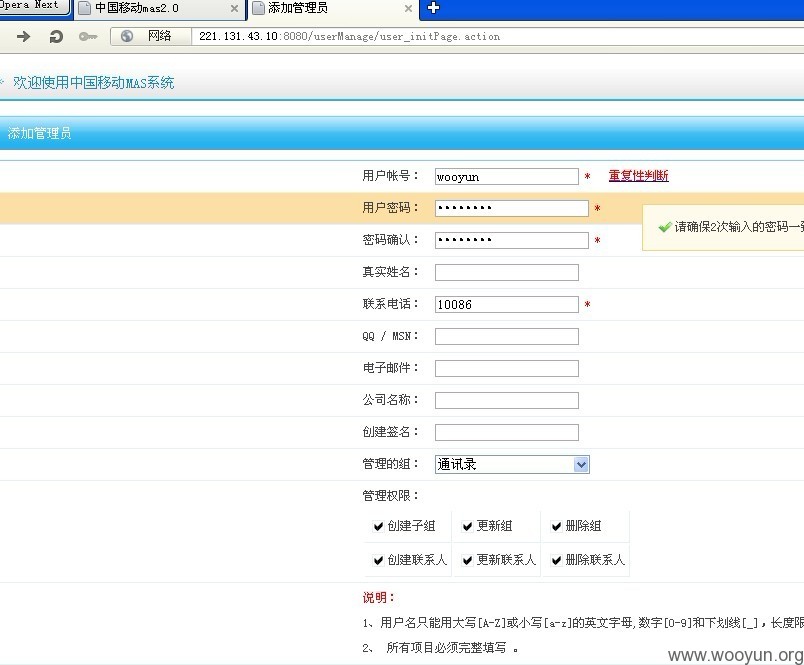804x665 pixels.
Task: Click the 管理权限： label
Action: [391, 496]
